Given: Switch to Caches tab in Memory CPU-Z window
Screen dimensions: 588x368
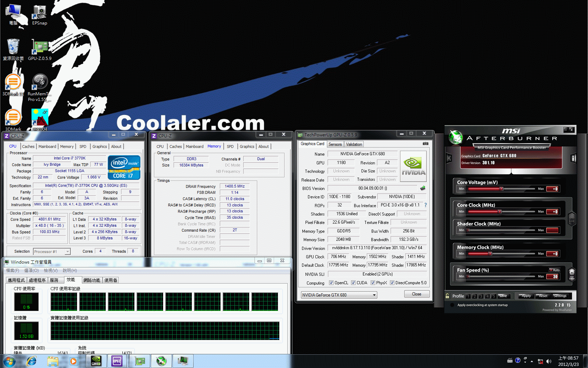Looking at the screenshot, I should coord(176,146).
